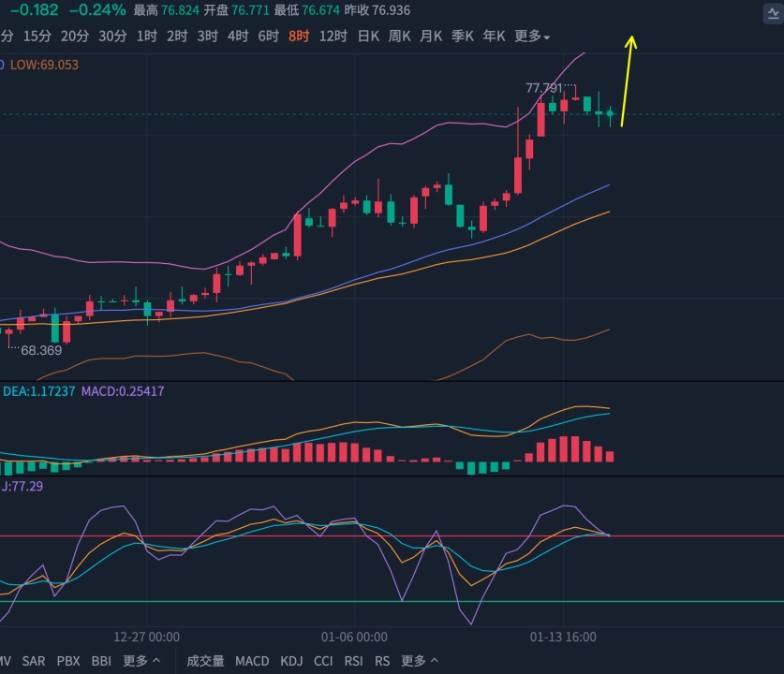Click the -0.24% change percentage

click(97, 9)
